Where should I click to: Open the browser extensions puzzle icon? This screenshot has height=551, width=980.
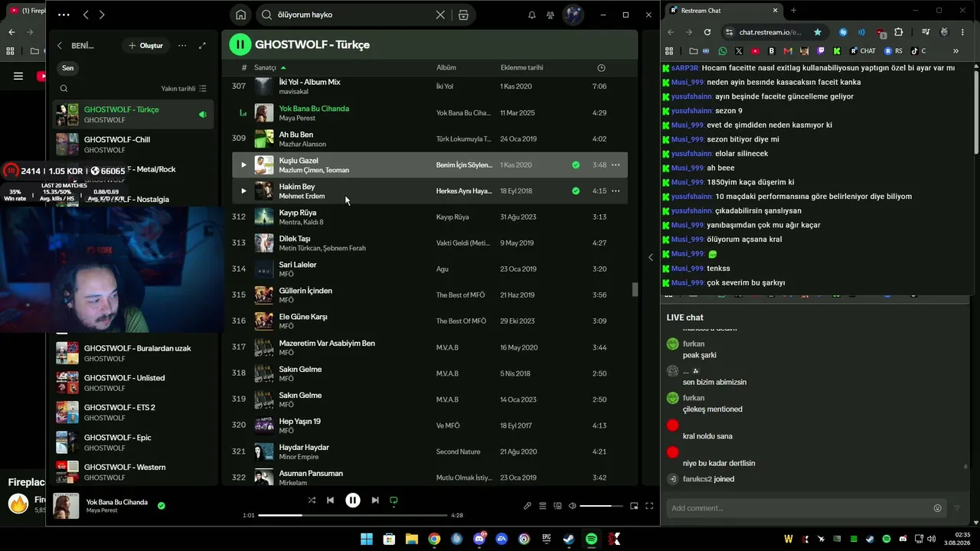pyautogui.click(x=899, y=32)
